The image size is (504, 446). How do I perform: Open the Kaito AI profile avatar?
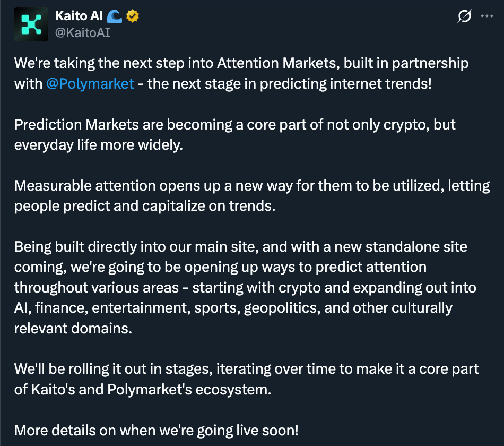click(31, 24)
